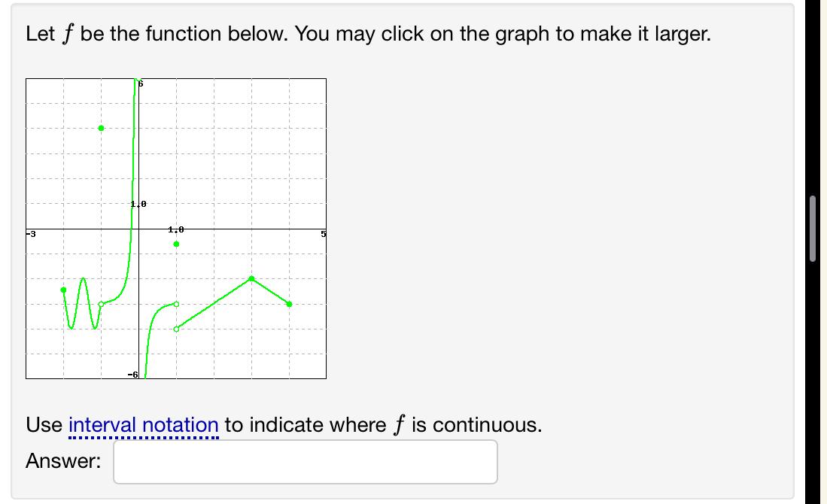
Task: Click the y-axis label 6 at the graph top
Action: pyautogui.click(x=140, y=83)
